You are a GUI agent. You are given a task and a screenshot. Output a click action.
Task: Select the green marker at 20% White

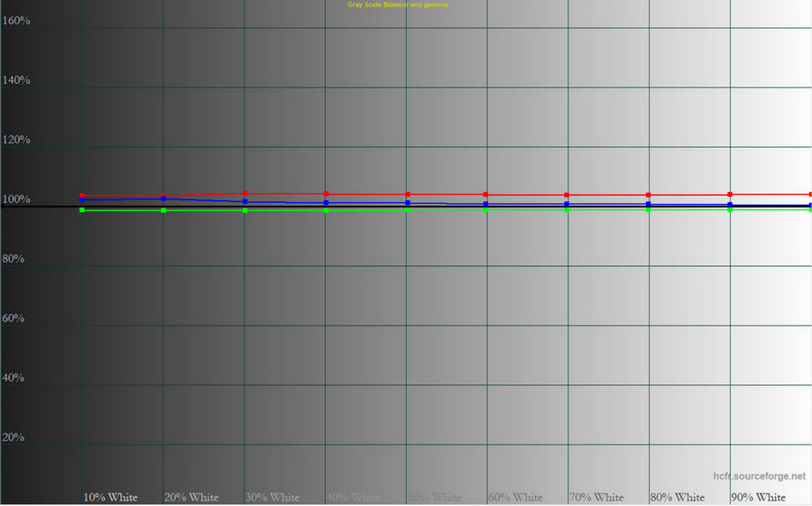[x=163, y=210]
